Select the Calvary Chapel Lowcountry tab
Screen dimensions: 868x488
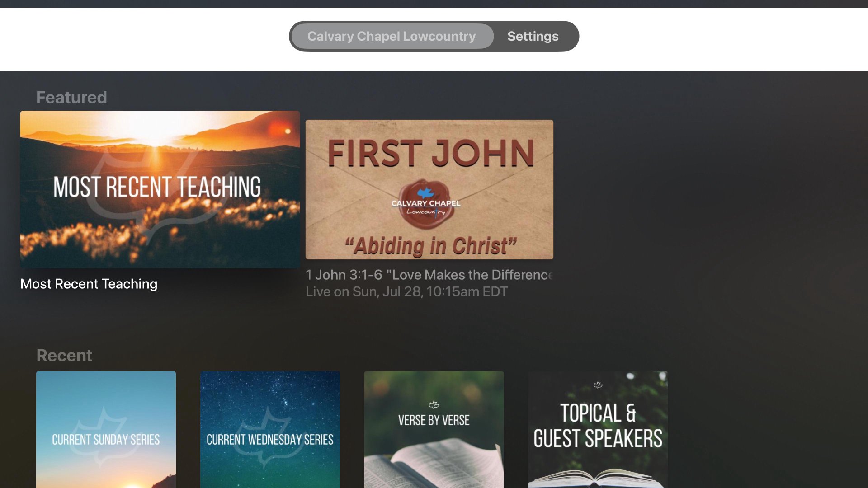pyautogui.click(x=392, y=36)
